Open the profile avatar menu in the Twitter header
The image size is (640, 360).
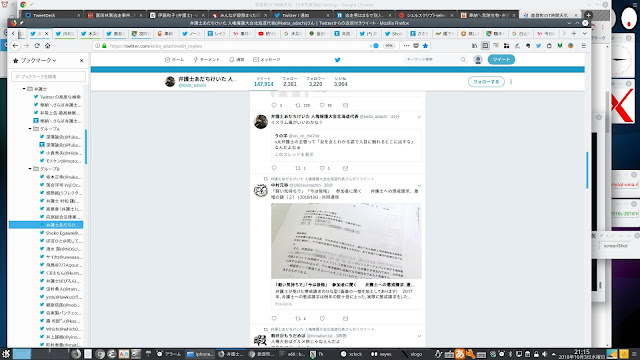[478, 60]
